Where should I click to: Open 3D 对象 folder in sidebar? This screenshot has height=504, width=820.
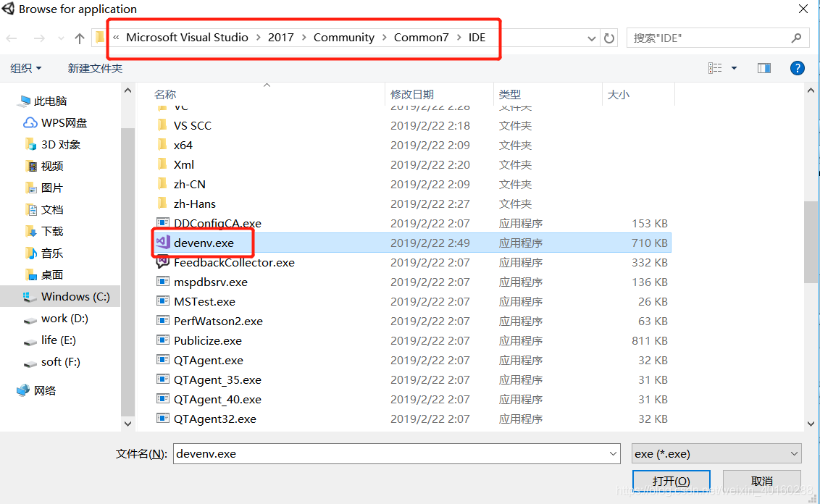[61, 145]
